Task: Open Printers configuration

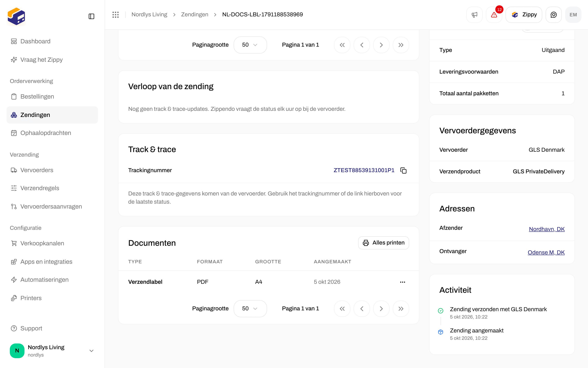Action: click(x=52, y=298)
